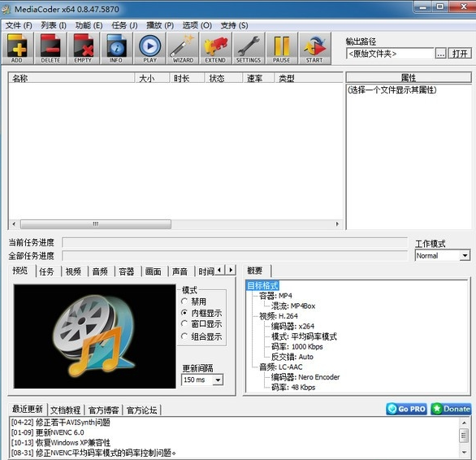Screen dimensions: 476x460
Task: Click the 打开 output folder button
Action: [460, 54]
